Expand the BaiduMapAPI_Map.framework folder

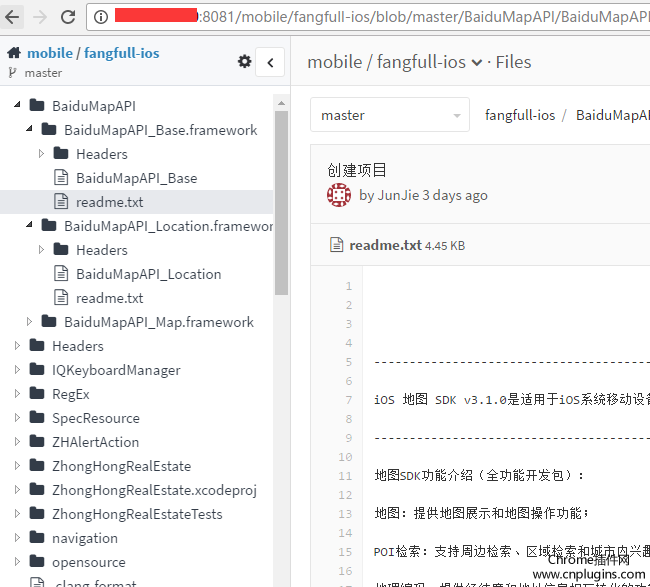(x=29, y=322)
